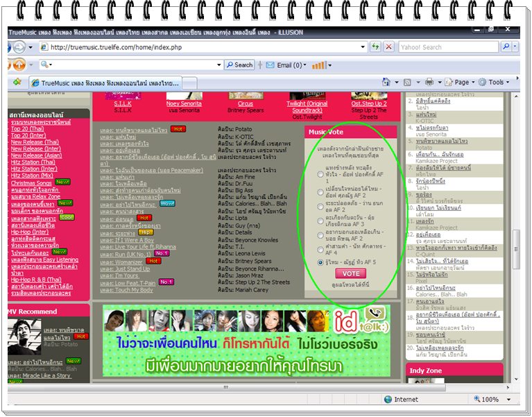The width and height of the screenshot is (532, 417).
Task: Open the If I Were A Boy link
Action: pyautogui.click(x=127, y=240)
